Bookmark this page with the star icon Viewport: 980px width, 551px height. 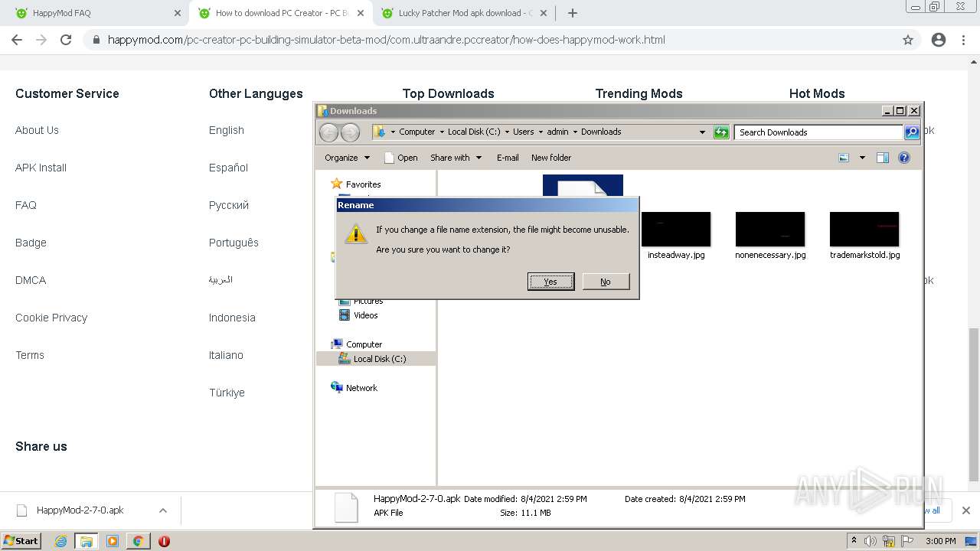(x=908, y=40)
